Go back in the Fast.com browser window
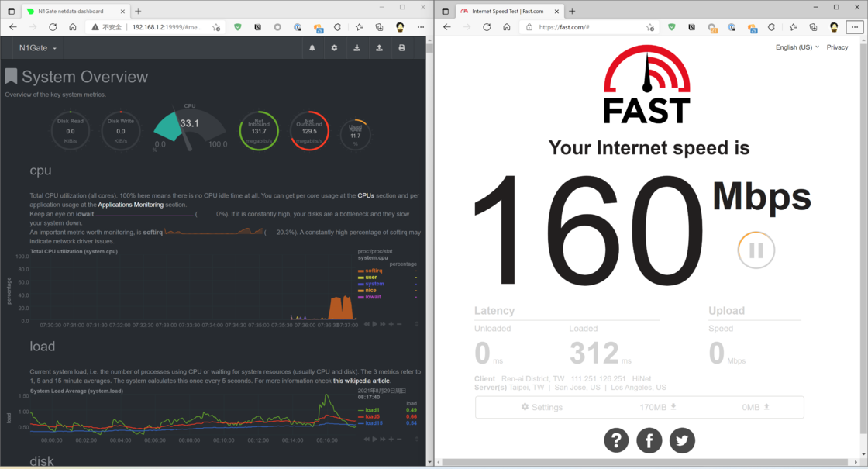 click(x=447, y=27)
